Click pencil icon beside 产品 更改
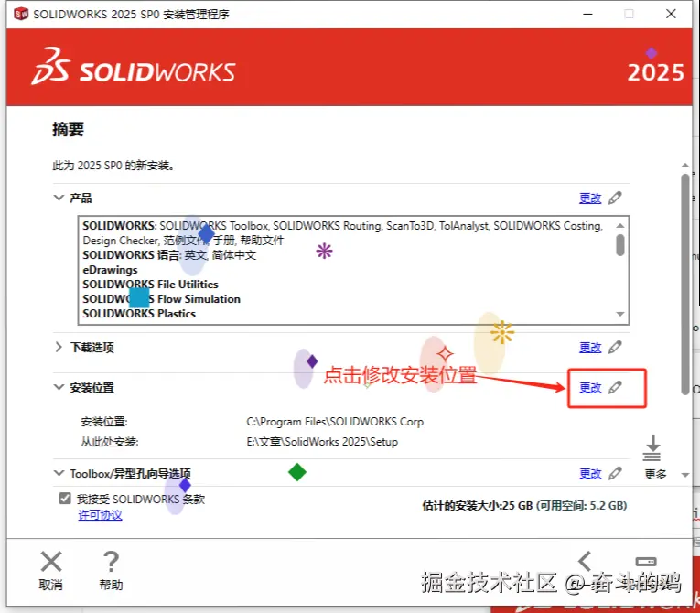The image size is (700, 613). click(615, 198)
